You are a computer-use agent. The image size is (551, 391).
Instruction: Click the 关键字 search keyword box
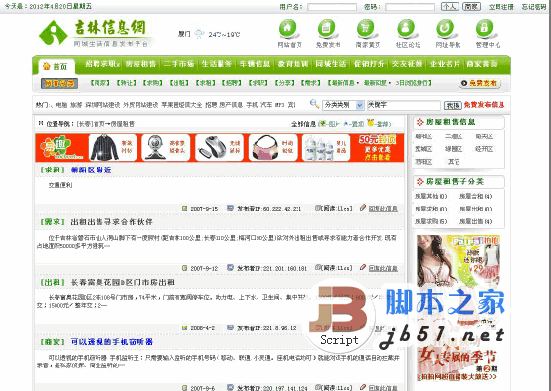[404, 105]
